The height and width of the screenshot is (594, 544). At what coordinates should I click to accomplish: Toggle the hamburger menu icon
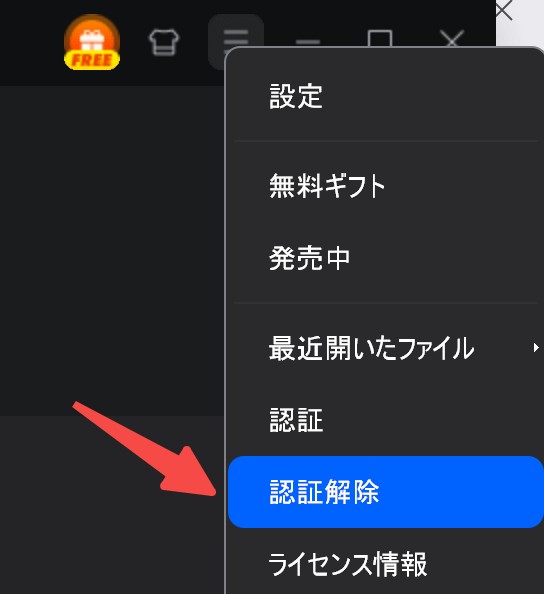click(x=236, y=38)
